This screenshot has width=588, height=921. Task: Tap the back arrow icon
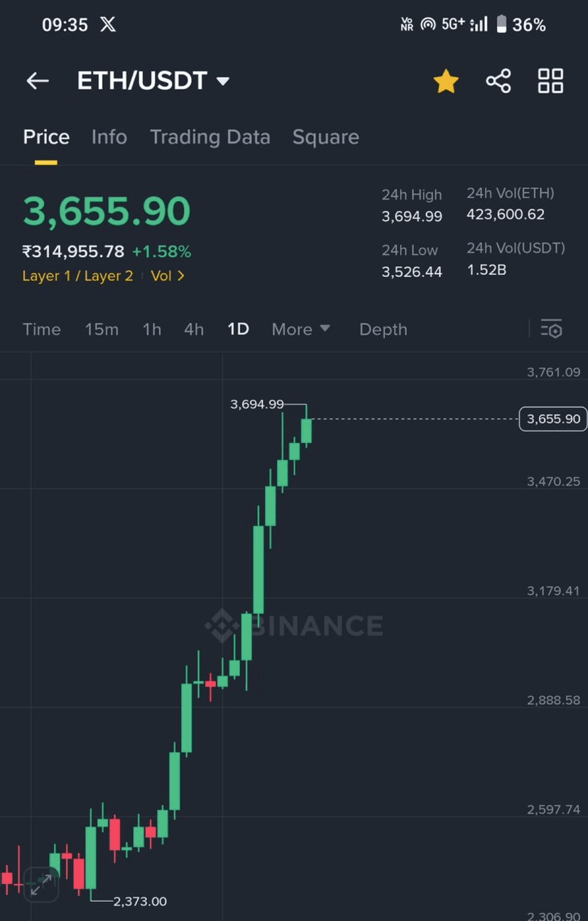38,81
